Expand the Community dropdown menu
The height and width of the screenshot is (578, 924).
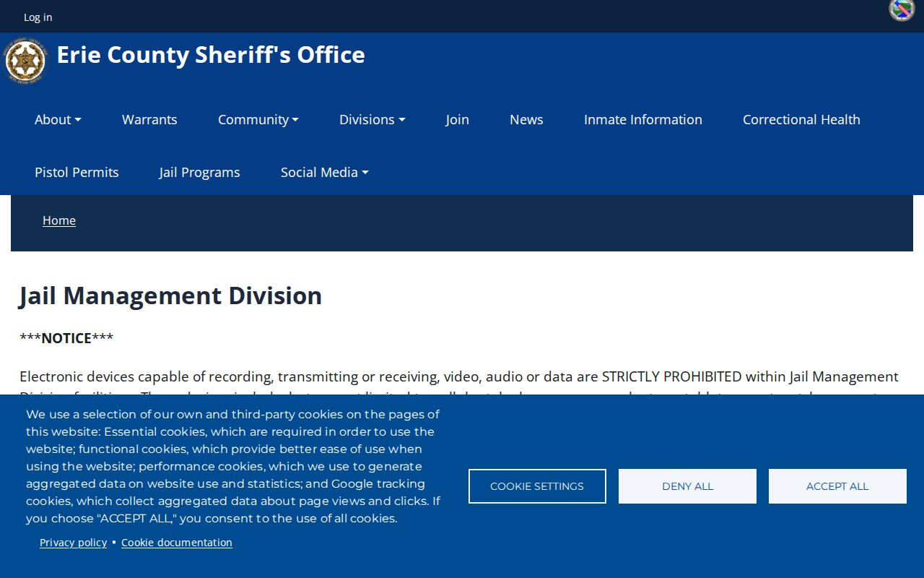[258, 120]
